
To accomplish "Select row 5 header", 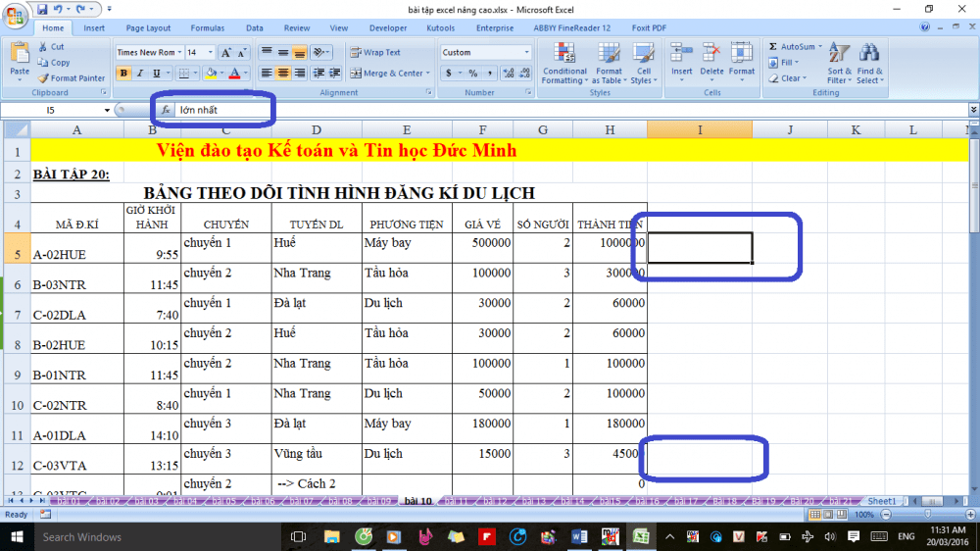I will pyautogui.click(x=17, y=248).
